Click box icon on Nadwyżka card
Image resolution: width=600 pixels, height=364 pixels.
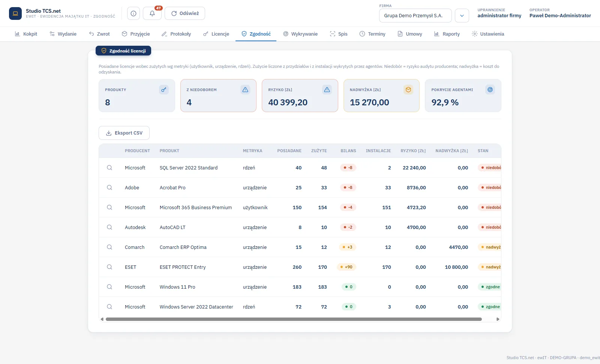408,90
